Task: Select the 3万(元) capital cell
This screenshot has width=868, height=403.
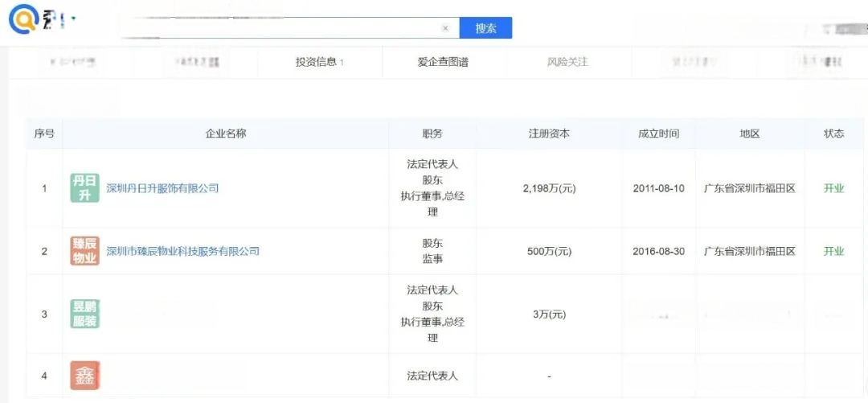Action: 549,315
